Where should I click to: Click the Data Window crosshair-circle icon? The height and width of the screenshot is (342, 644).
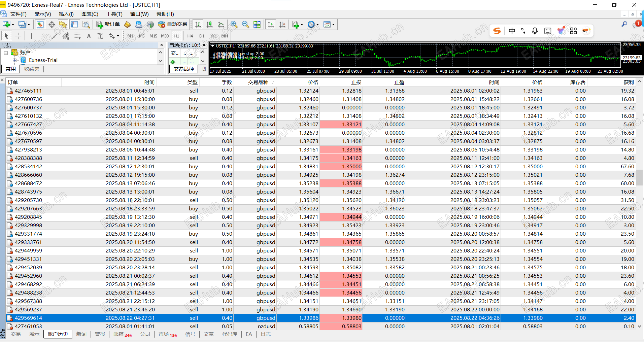(x=52, y=24)
